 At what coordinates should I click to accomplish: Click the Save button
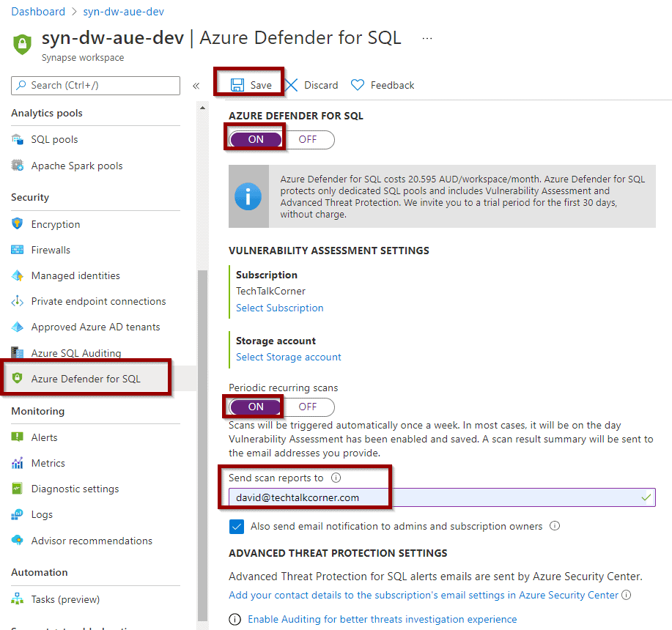point(251,85)
